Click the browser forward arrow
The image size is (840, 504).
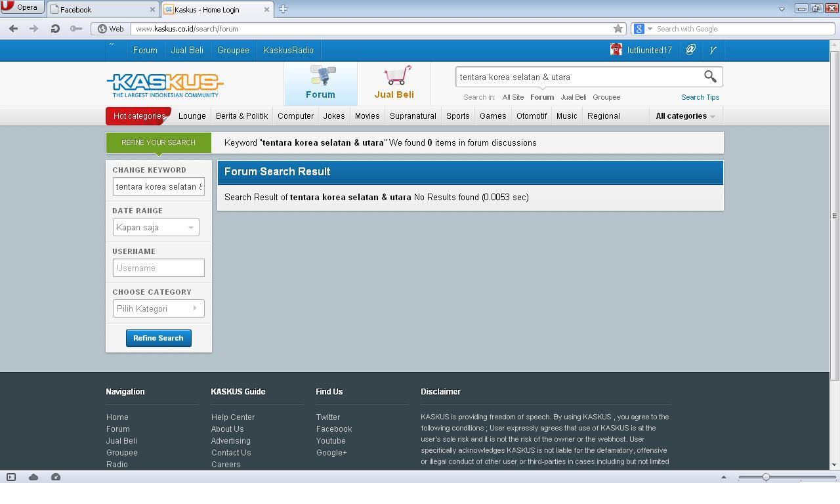[x=33, y=29]
